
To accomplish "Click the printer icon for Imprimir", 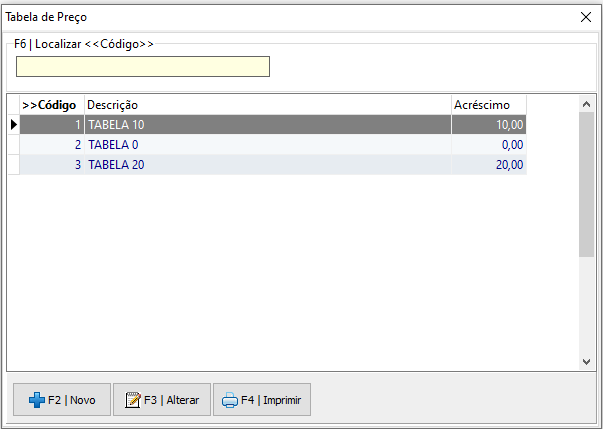I will (x=229, y=400).
